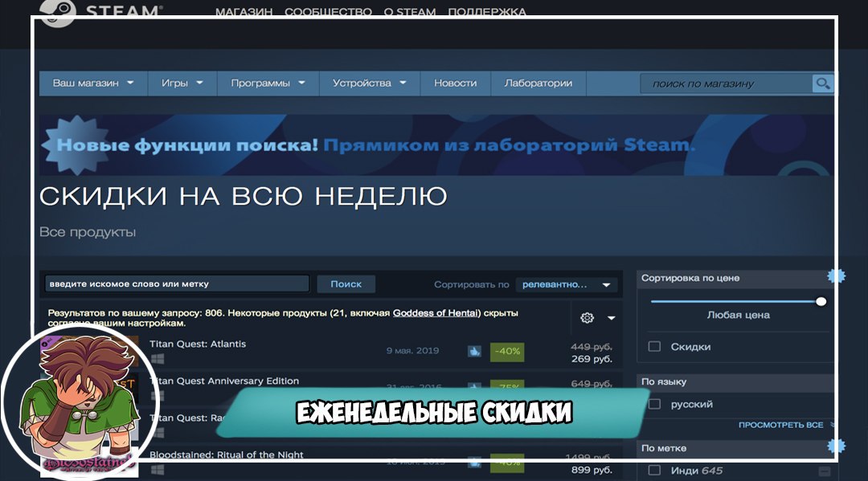Open the Goddess of Hentai link
The image size is (868, 481).
(x=435, y=313)
